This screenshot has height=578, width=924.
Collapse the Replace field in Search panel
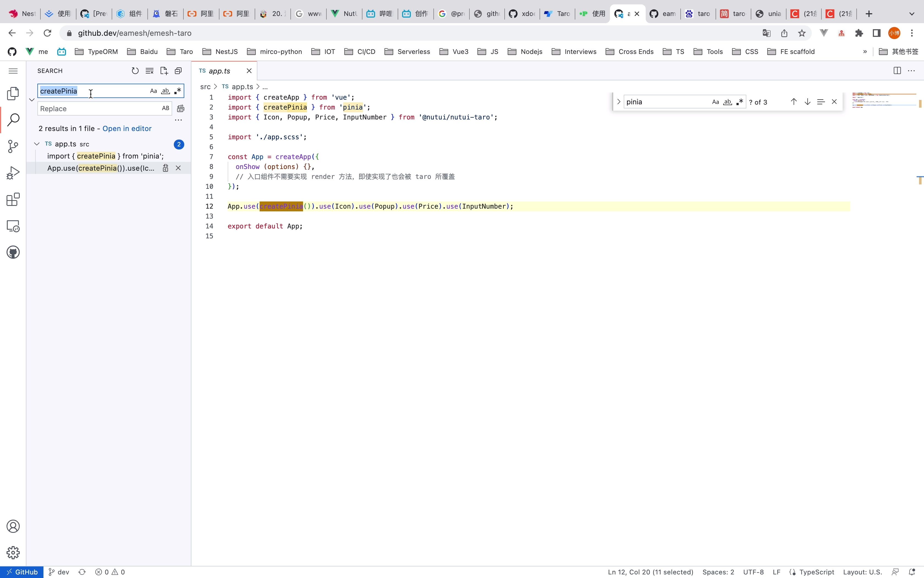point(32,100)
